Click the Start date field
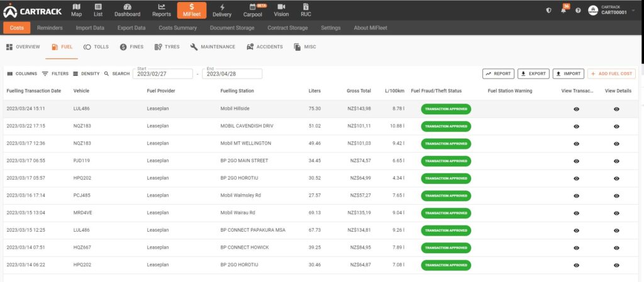Image resolution: width=644 pixels, height=282 pixels. point(162,74)
